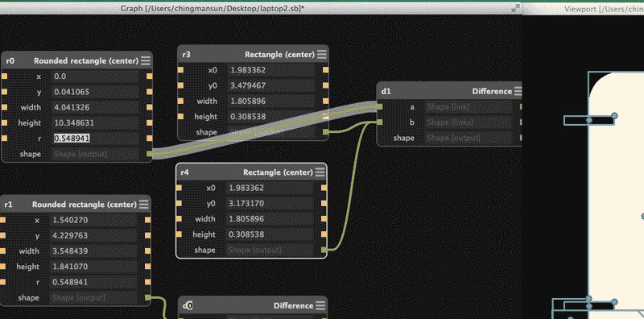Edit r3 y0 value 3.479467

click(270, 85)
